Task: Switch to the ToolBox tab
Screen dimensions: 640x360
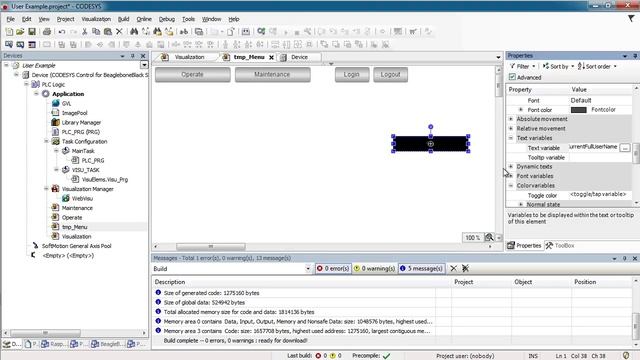Action: (x=560, y=245)
